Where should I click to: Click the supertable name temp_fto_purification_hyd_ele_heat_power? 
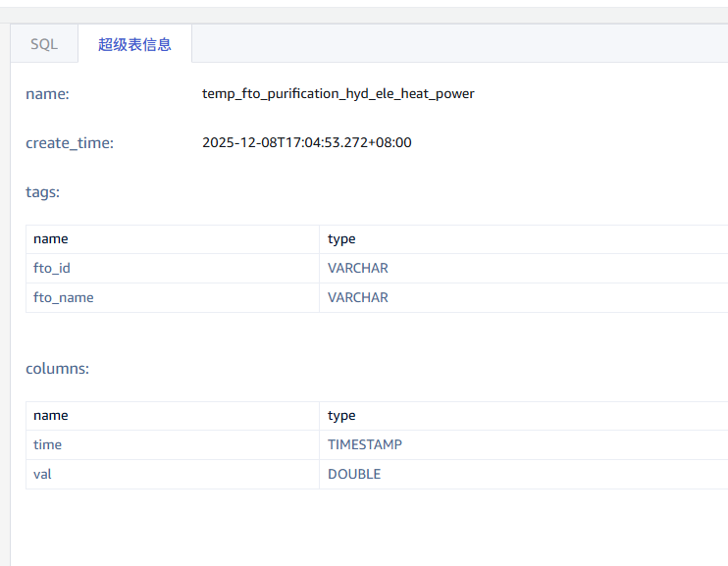tap(338, 93)
